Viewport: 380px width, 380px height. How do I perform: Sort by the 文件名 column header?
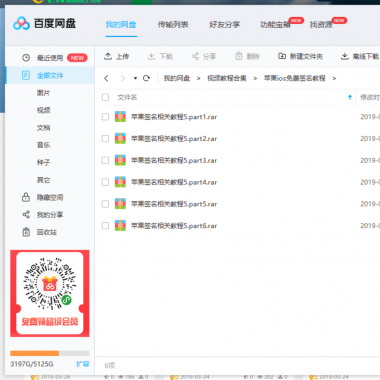coord(127,97)
